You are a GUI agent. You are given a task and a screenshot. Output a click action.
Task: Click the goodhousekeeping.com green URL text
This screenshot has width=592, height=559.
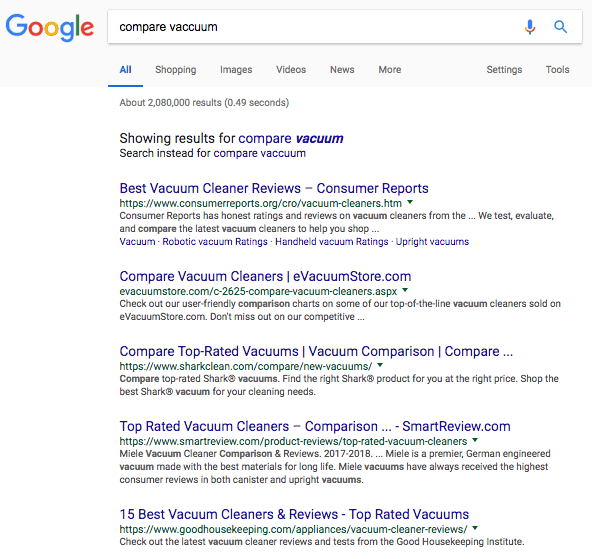[293, 529]
